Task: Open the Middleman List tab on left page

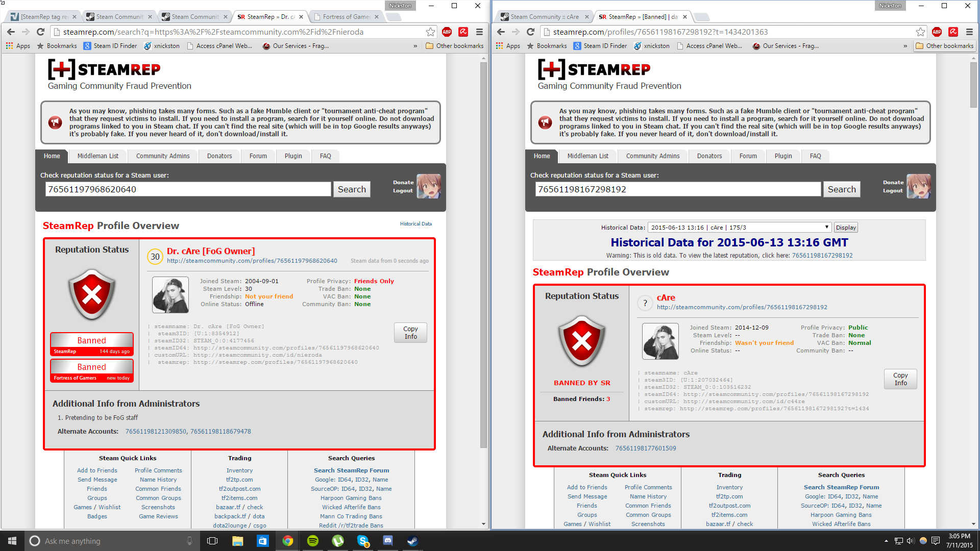Action: [97, 156]
